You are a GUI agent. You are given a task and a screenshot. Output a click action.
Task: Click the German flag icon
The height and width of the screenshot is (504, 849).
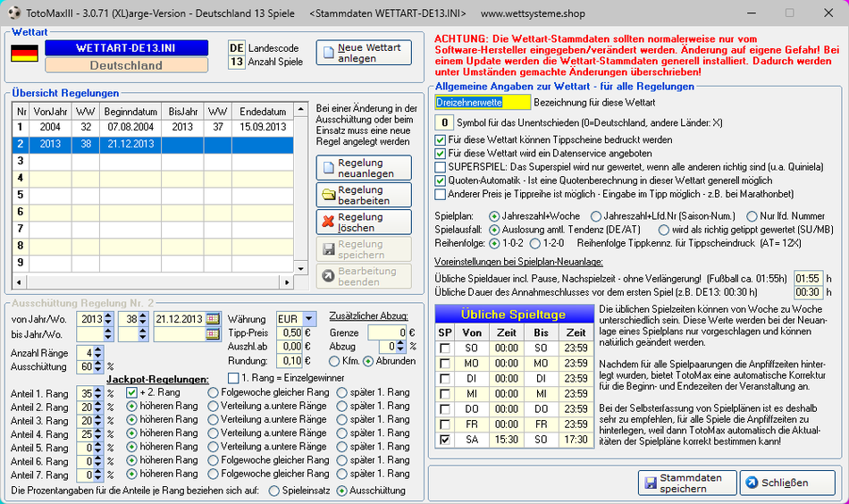(x=24, y=54)
